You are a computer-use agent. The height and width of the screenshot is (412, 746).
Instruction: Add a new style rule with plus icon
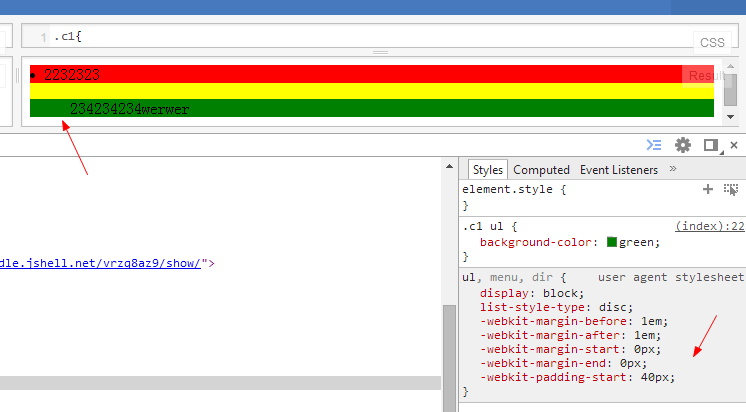point(708,188)
